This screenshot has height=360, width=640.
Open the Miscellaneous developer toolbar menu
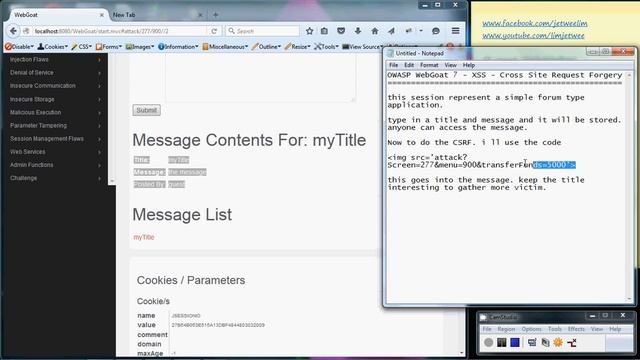[x=225, y=47]
